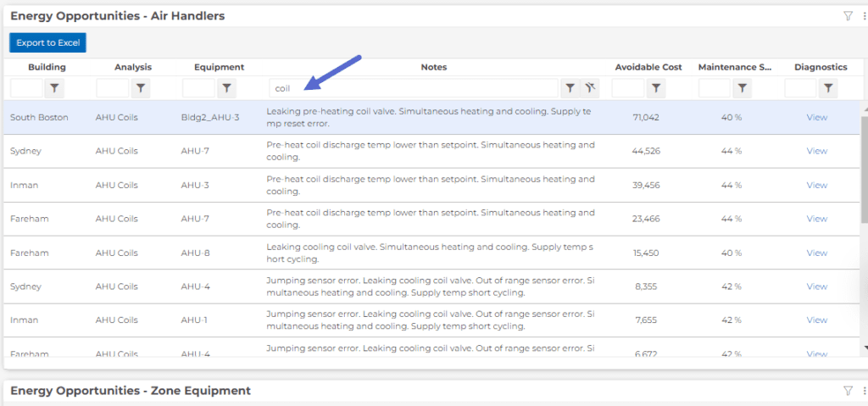Click the 23,466 avoidable cost value
This screenshot has height=406, width=868.
[x=646, y=219]
